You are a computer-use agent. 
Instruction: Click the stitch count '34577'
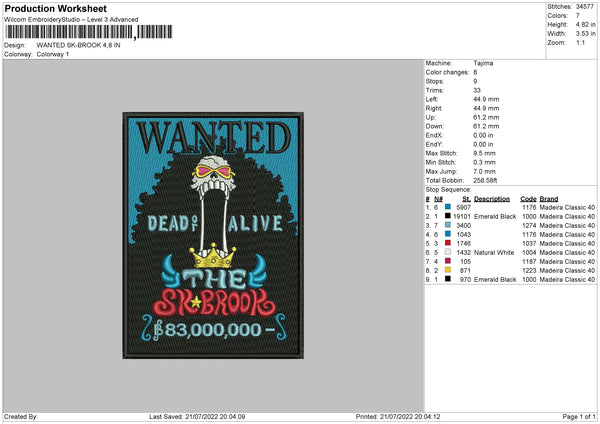tap(585, 7)
